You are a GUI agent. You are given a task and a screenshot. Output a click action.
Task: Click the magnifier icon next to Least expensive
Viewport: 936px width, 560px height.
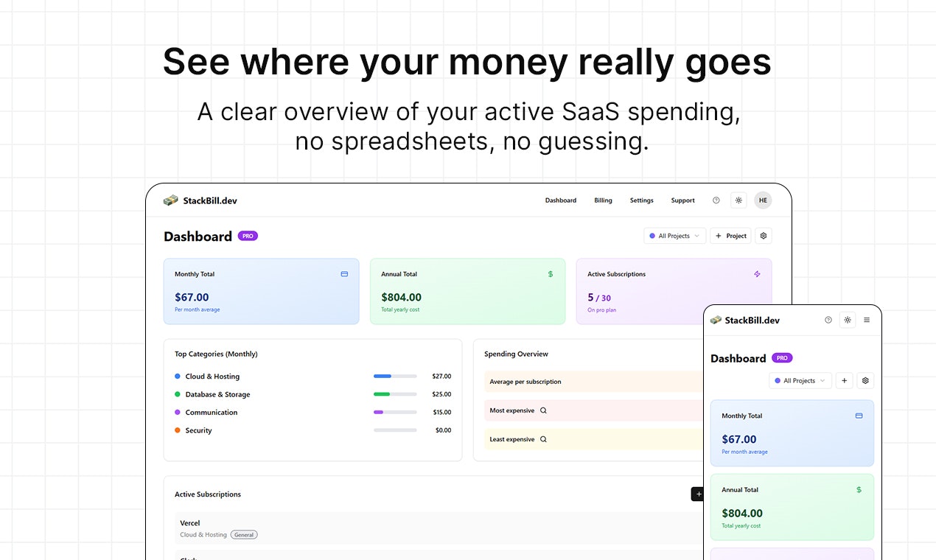pyautogui.click(x=543, y=439)
